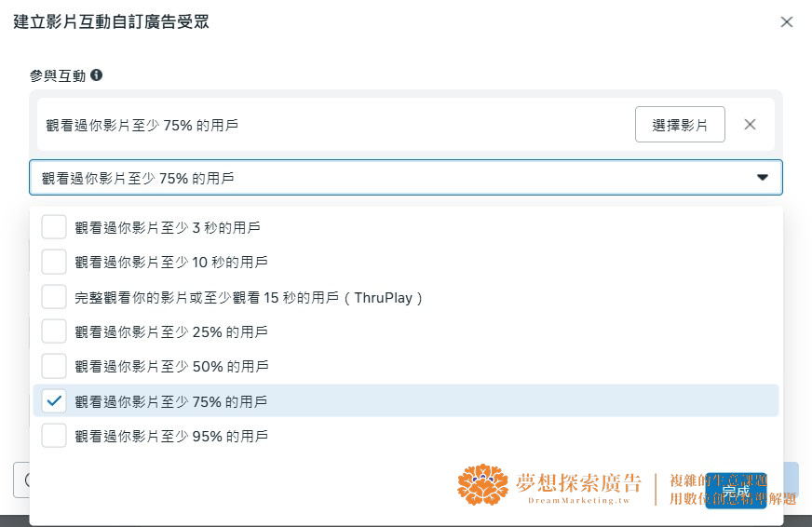This screenshot has width=812, height=527.
Task: Click the dropdown caret arrow icon
Action: coord(763,178)
